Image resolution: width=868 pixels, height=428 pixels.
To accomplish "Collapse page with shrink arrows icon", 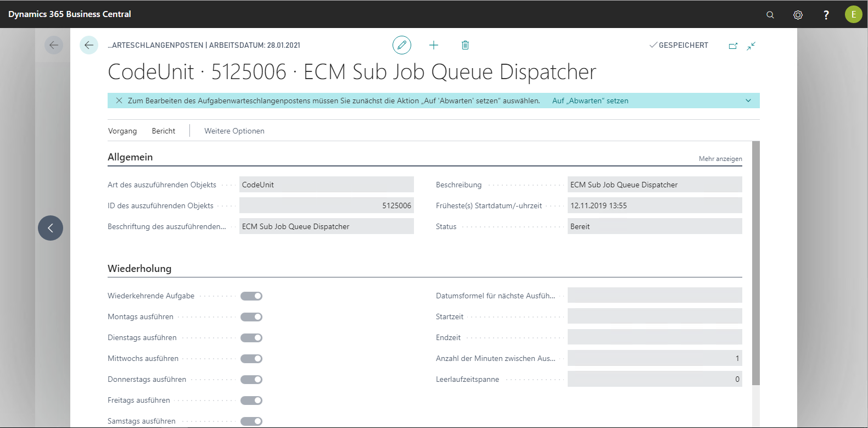I will [751, 46].
